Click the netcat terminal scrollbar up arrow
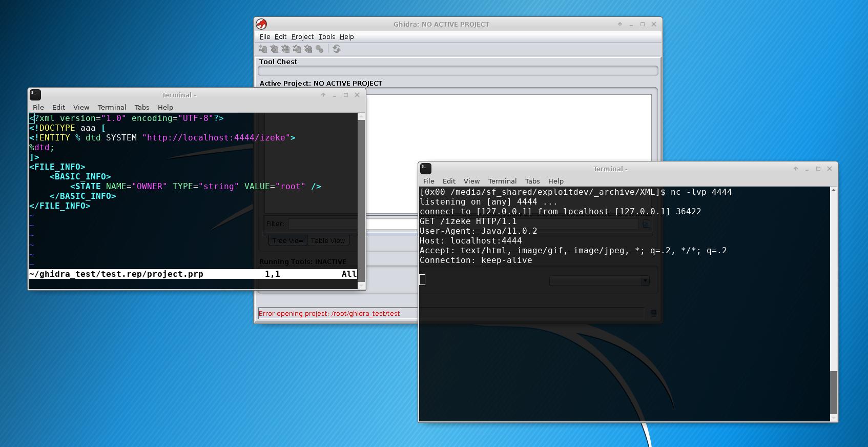Viewport: 868px width, 447px height. point(834,190)
